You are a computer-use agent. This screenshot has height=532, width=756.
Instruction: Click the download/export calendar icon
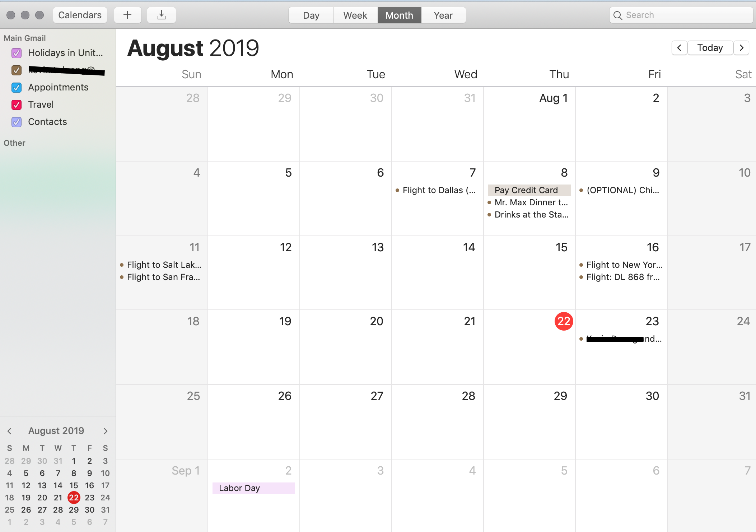(161, 15)
